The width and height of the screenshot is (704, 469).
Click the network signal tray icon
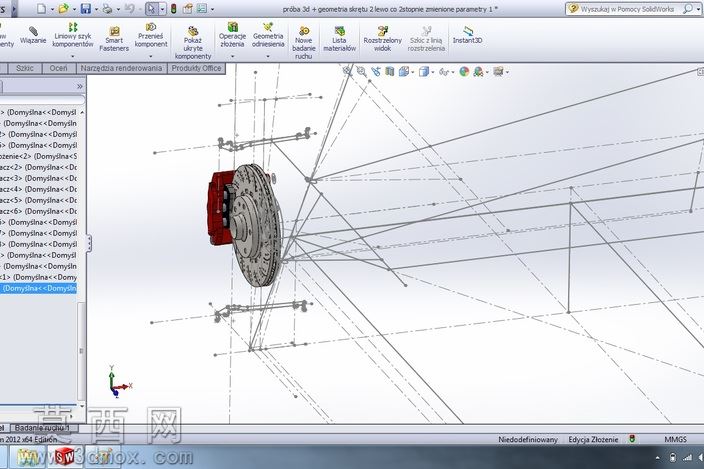[687, 458]
